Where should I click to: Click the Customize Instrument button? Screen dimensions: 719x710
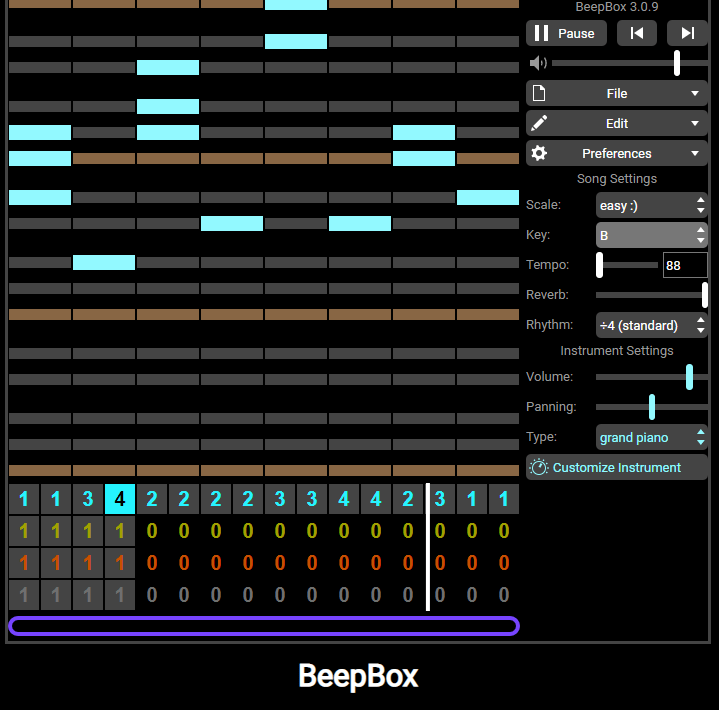coord(616,467)
